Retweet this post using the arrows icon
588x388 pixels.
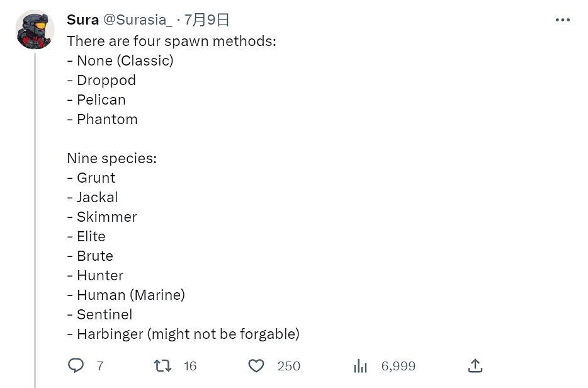pyautogui.click(x=163, y=365)
